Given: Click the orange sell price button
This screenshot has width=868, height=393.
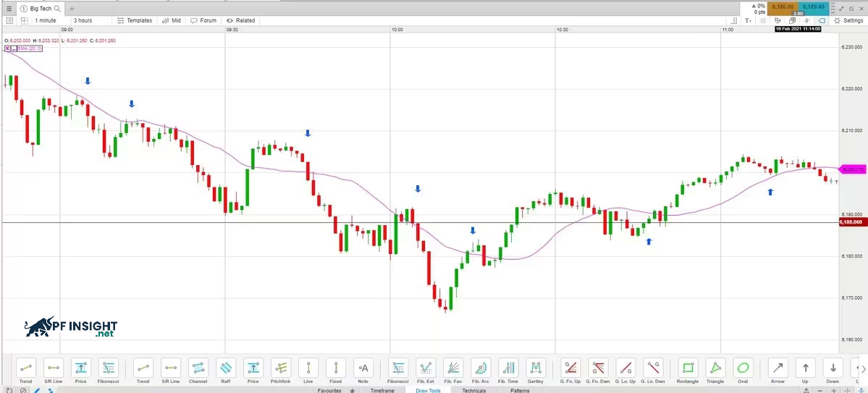Looking at the screenshot, I should point(783,7).
